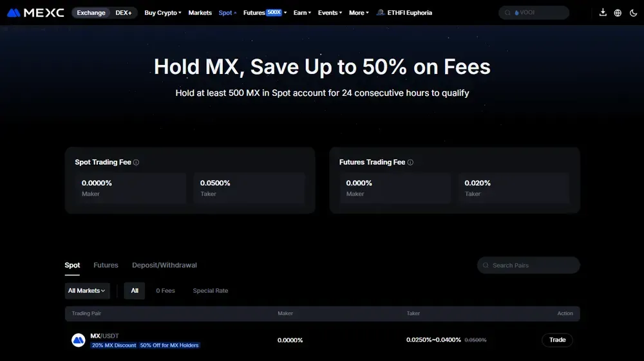Click the MX coin icon in the MX/USDT row

(78, 340)
